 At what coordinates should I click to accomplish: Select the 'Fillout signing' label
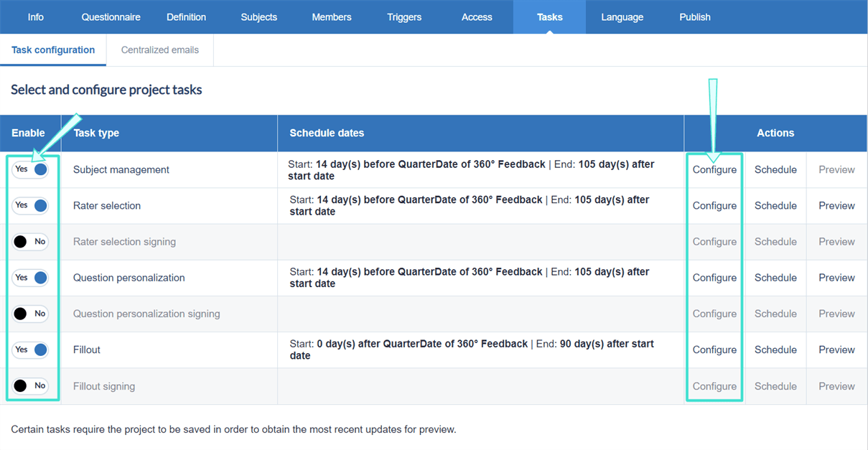coord(104,386)
